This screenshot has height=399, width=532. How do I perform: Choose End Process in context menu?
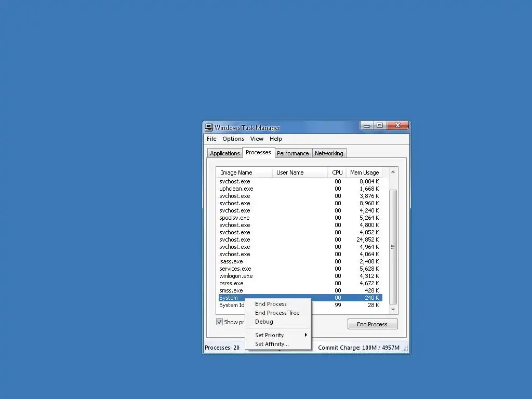point(277,304)
